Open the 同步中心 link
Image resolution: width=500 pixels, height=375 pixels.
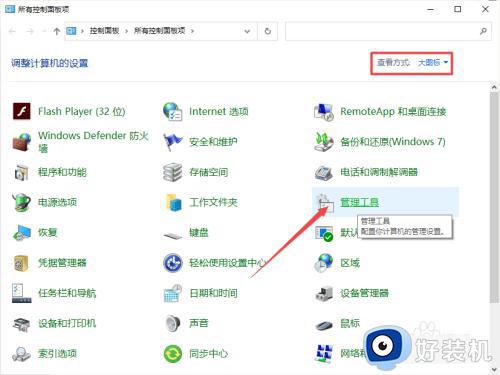pos(209,354)
